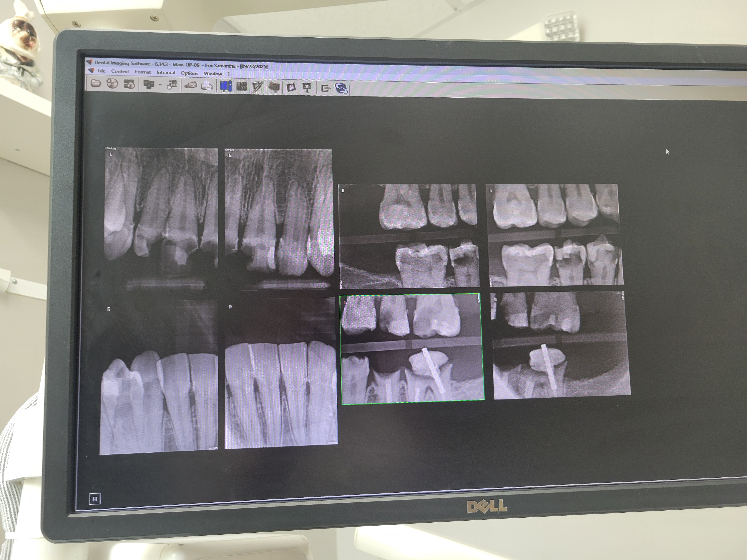Click the question mark help menu
Viewport: 747px width, 560px height.
click(229, 74)
